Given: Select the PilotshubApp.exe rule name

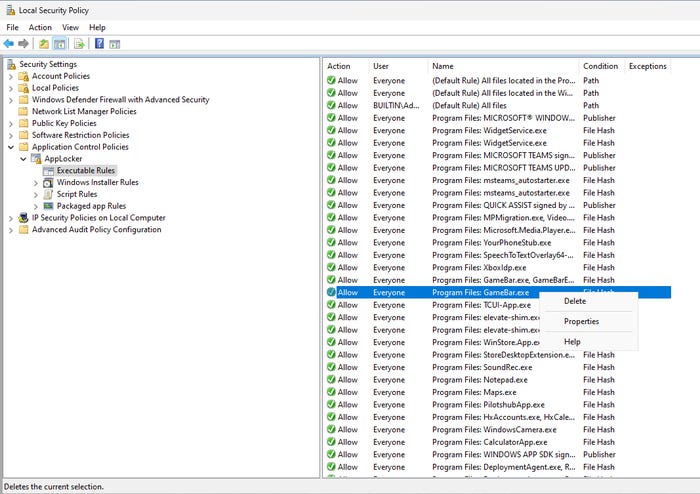Looking at the screenshot, I should pyautogui.click(x=488, y=405).
